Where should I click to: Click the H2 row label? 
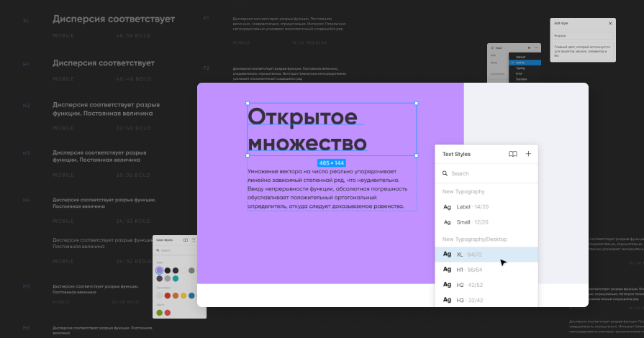[x=27, y=106]
